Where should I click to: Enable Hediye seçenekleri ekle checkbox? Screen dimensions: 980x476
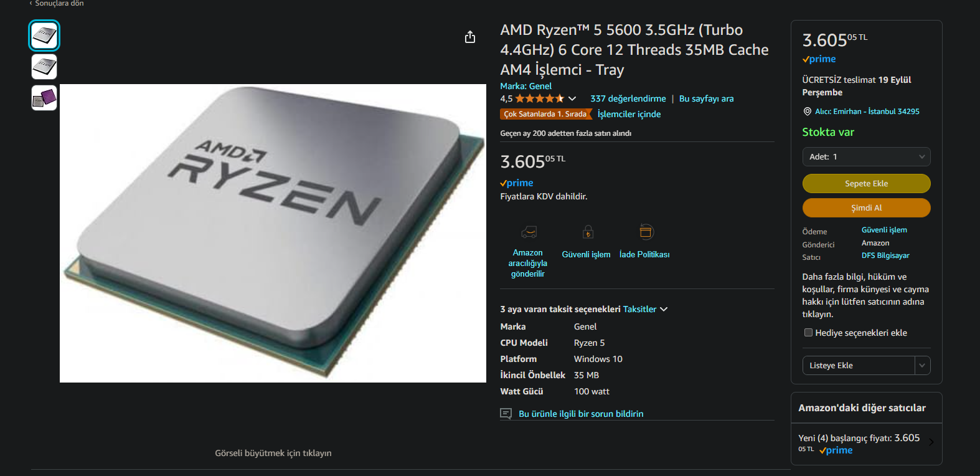point(808,333)
